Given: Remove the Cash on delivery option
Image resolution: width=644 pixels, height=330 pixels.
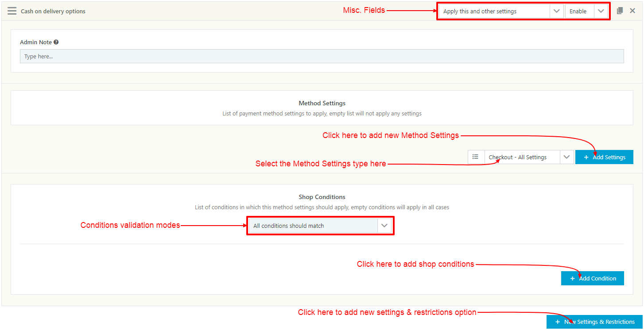Looking at the screenshot, I should pyautogui.click(x=632, y=11).
